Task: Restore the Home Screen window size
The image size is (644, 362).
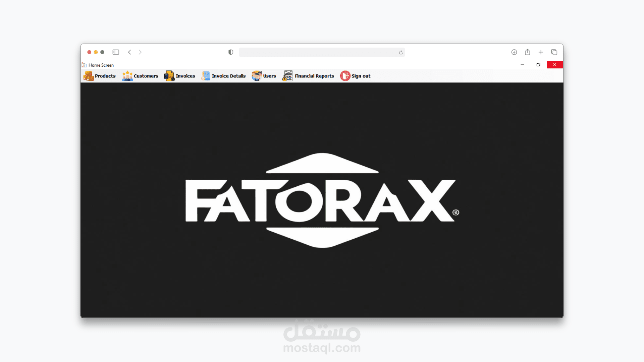Action: (538, 65)
